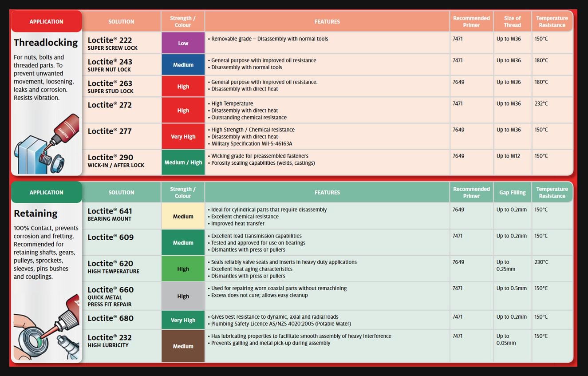Select Loctite 641 Bearing Mount
The height and width of the screenshot is (376, 588).
pos(110,214)
